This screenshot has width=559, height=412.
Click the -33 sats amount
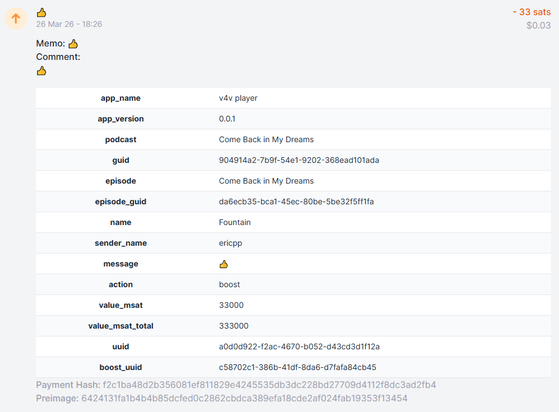532,12
